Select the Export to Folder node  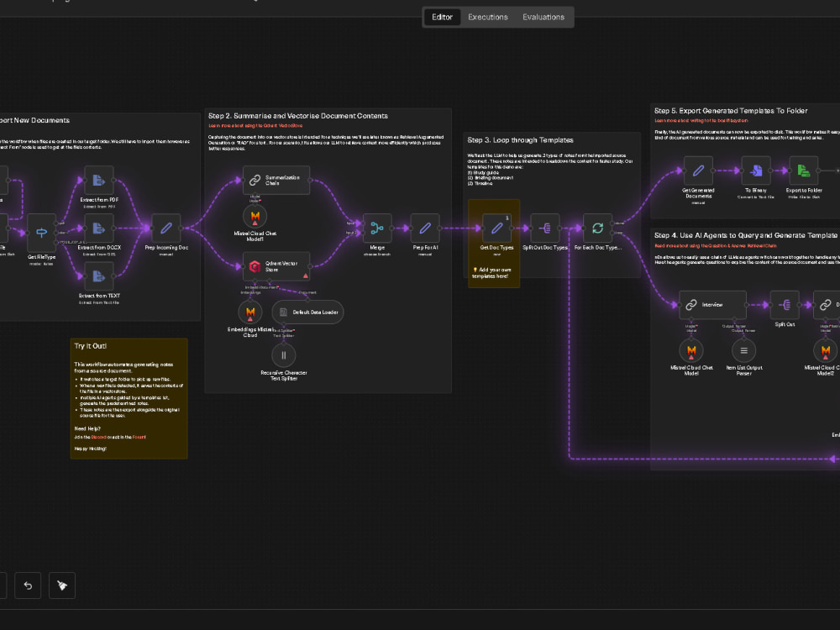coord(804,171)
